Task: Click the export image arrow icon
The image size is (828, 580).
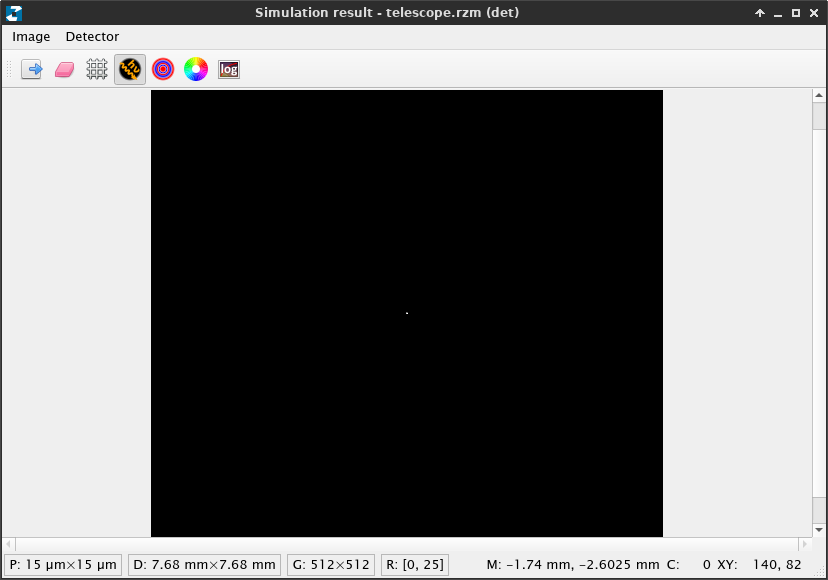Action: click(x=32, y=69)
